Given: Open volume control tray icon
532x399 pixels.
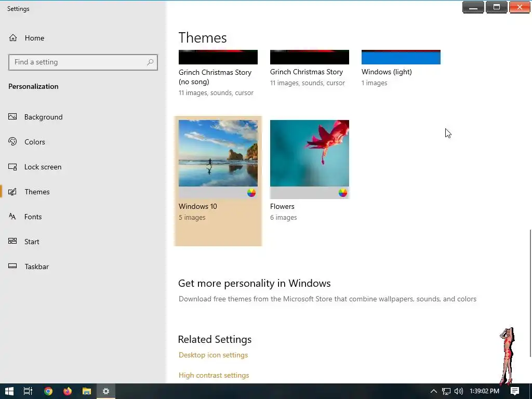Looking at the screenshot, I should pos(458,391).
